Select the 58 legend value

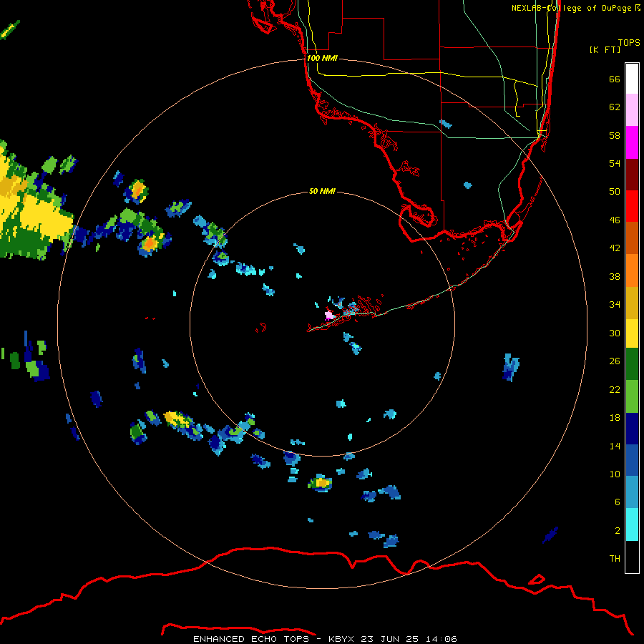615,135
